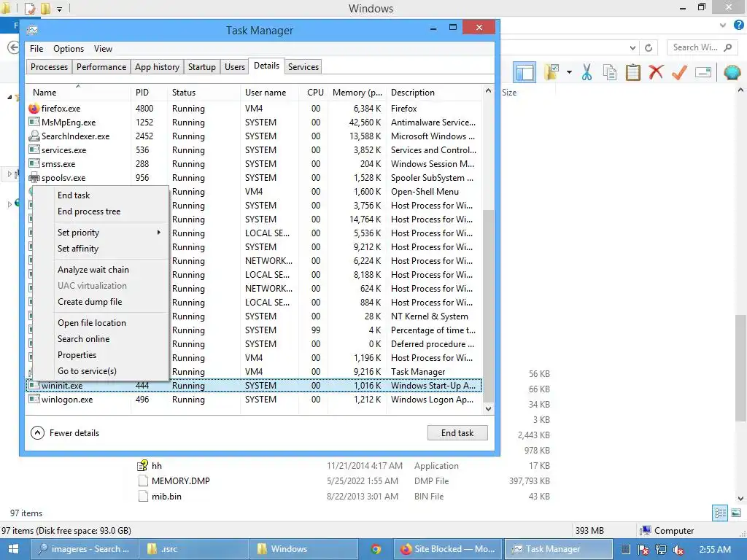Screen dimensions: 747x560
Task: Select the winlogon.exe process row
Action: click(x=254, y=400)
